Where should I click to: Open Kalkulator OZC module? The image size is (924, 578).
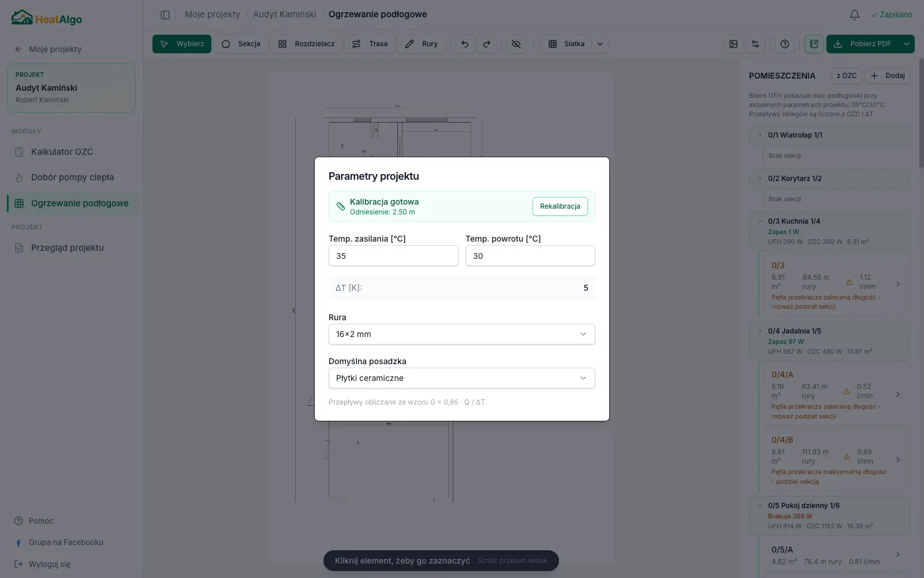click(72, 152)
